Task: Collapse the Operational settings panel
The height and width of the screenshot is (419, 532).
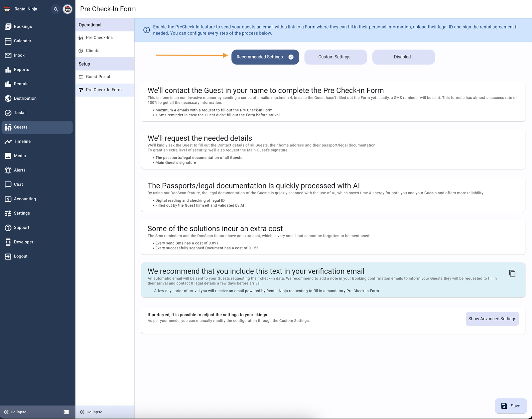Action: point(91,412)
